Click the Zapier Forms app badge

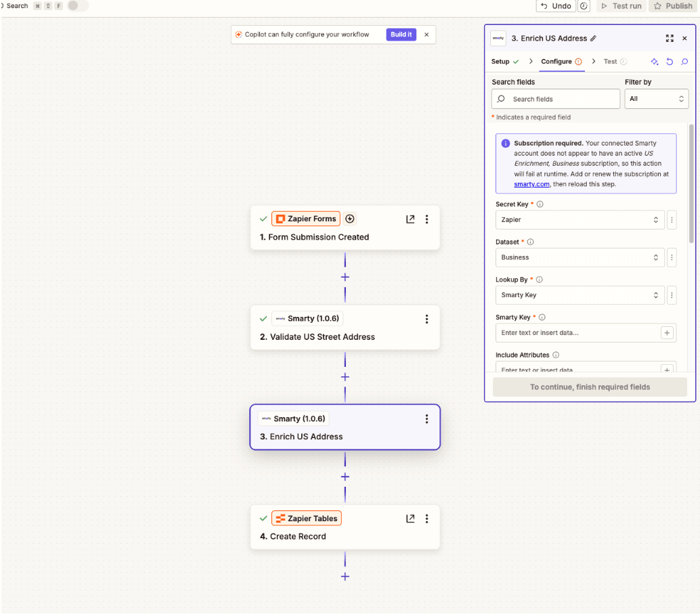click(x=306, y=219)
